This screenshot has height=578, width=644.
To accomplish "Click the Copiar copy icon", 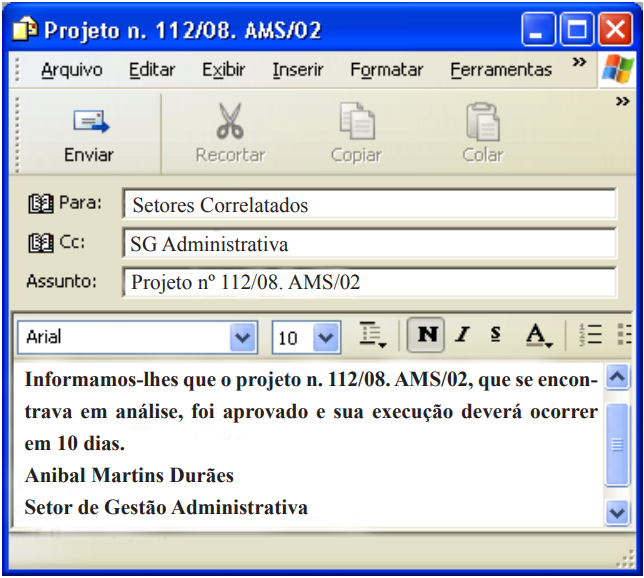I will click(x=356, y=122).
